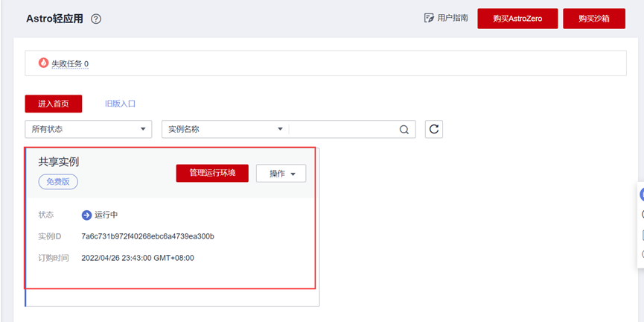Click the blue 运行中 status icon
Image resolution: width=644 pixels, height=322 pixels.
coord(86,215)
